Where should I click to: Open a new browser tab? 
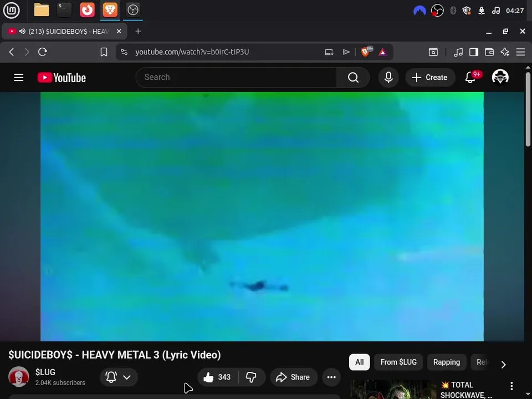(x=138, y=32)
